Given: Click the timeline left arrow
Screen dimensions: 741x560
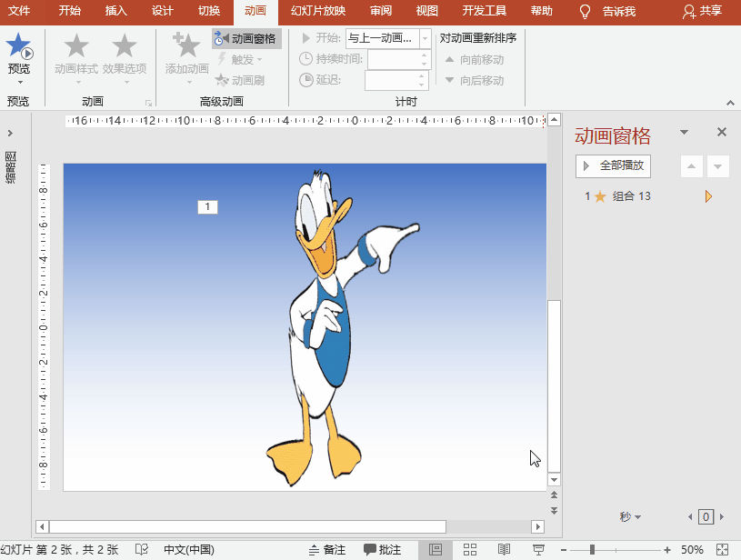Looking at the screenshot, I should pyautogui.click(x=690, y=517).
